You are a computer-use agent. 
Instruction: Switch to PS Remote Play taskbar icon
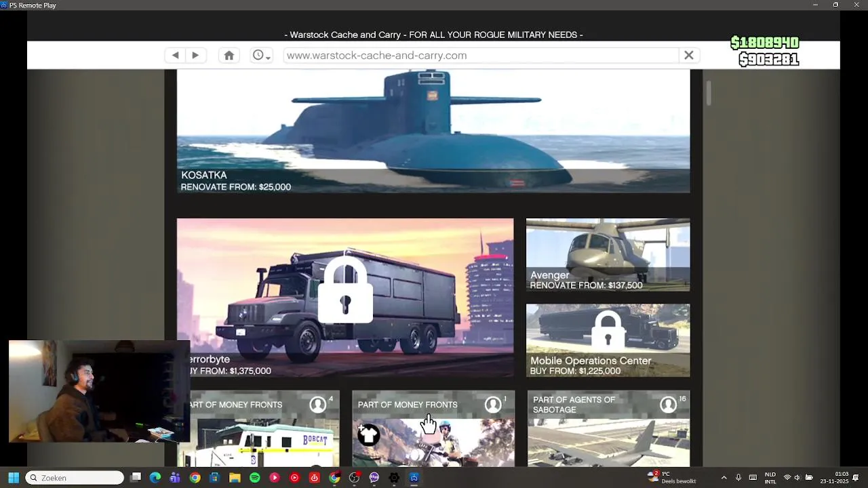point(414,478)
